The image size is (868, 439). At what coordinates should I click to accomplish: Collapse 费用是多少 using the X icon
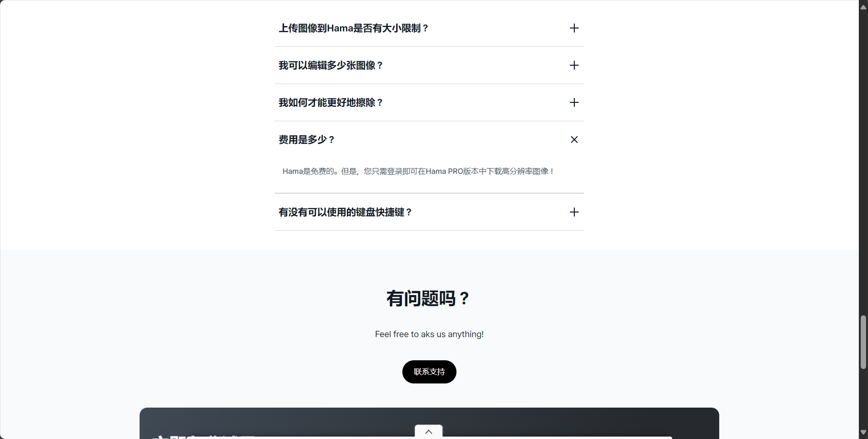[x=574, y=140]
